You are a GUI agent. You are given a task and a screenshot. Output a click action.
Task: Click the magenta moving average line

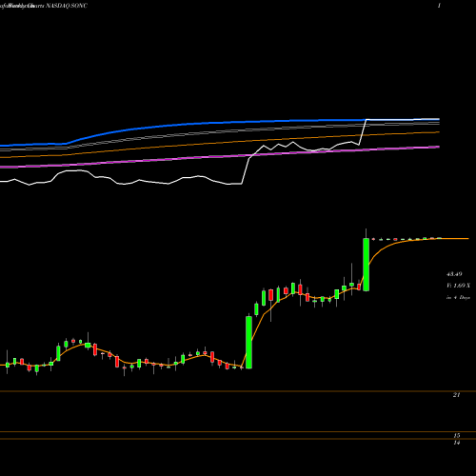(220, 157)
